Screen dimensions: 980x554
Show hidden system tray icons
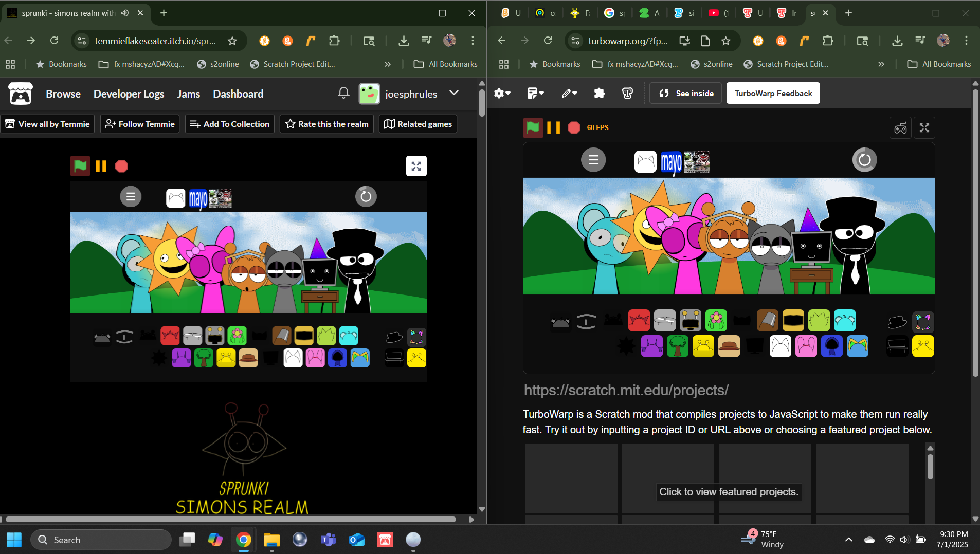point(849,540)
